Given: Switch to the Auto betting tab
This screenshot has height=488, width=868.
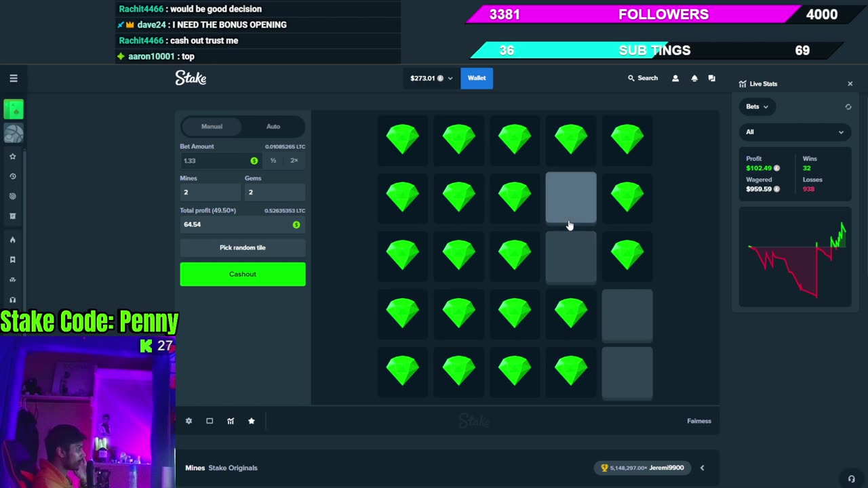Looking at the screenshot, I should [273, 127].
